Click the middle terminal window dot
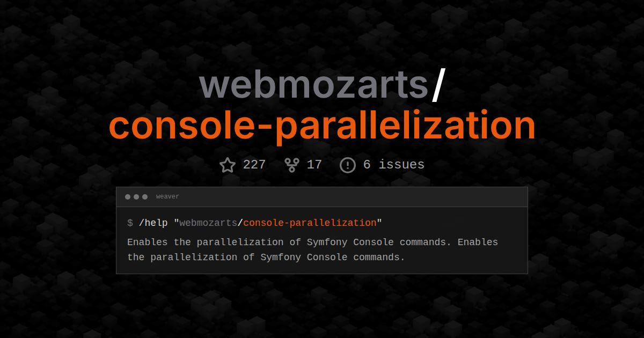 tap(136, 197)
